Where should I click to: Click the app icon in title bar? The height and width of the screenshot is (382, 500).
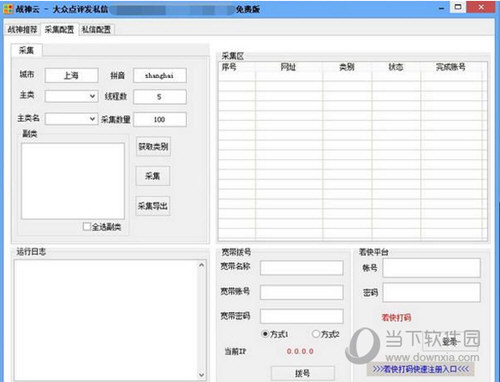(8, 9)
